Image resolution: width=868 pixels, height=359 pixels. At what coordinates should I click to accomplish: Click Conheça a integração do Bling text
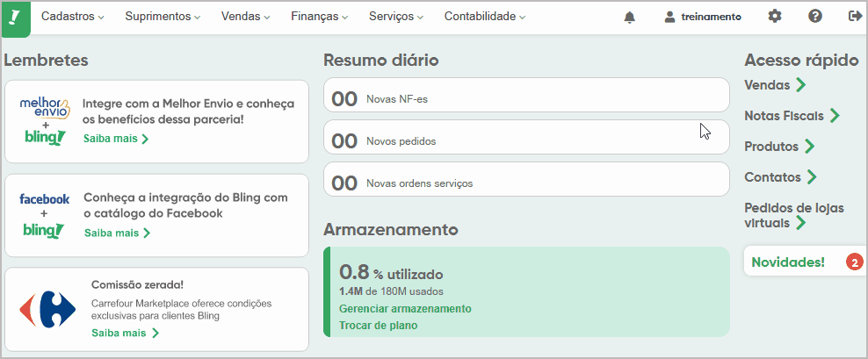pos(186,205)
